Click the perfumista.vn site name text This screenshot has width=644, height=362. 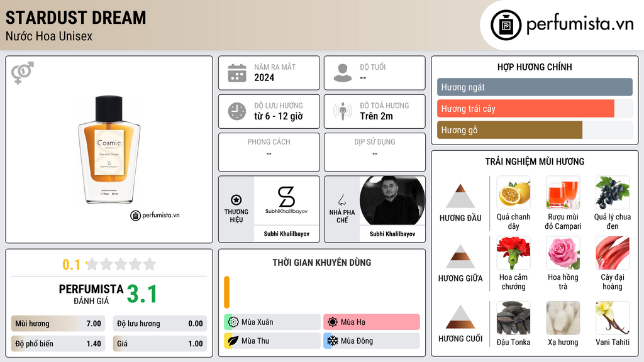[x=580, y=24]
